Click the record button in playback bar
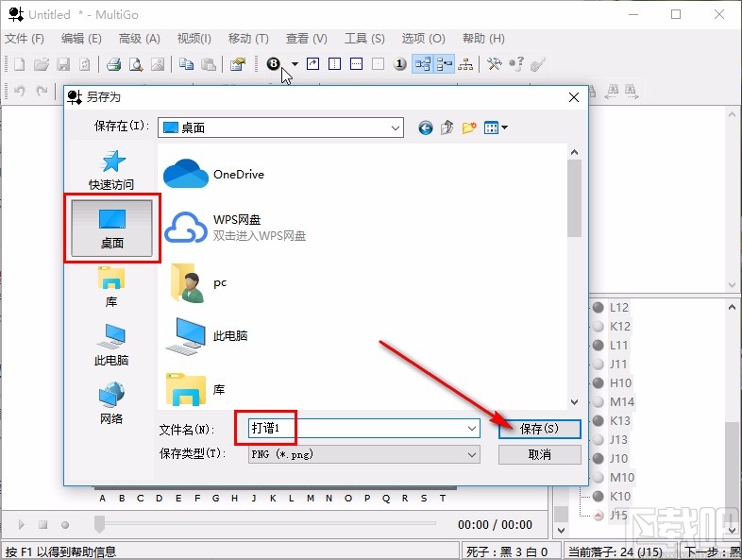This screenshot has width=742, height=560. coord(65,524)
